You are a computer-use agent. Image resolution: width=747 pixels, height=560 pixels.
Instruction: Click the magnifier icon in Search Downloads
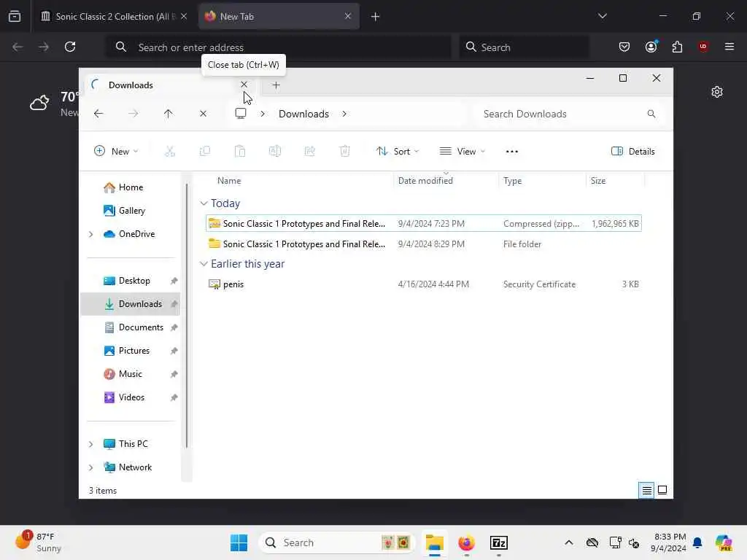click(x=651, y=114)
